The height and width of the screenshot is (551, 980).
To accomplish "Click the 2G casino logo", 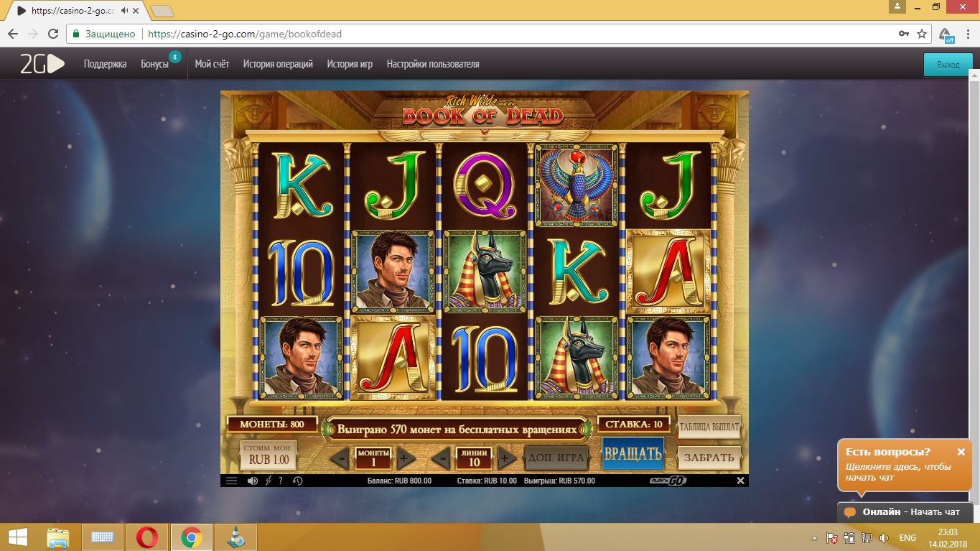I will click(42, 64).
